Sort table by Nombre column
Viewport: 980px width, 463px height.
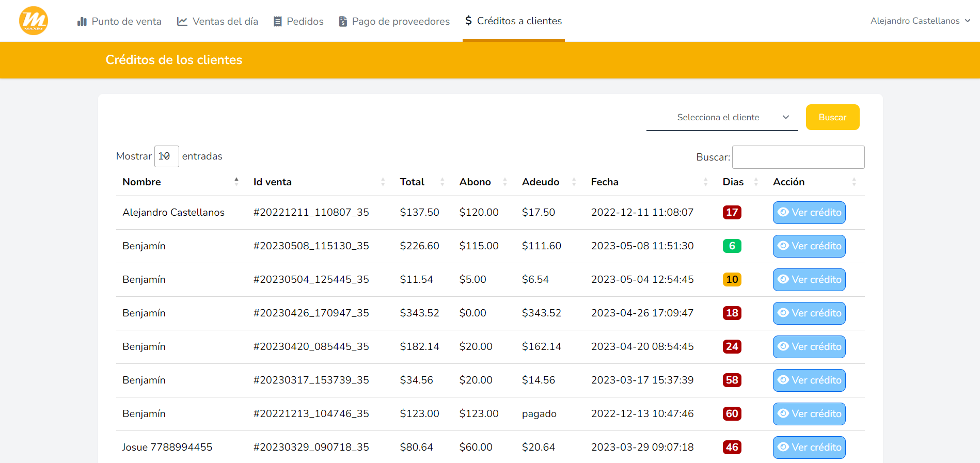click(181, 182)
